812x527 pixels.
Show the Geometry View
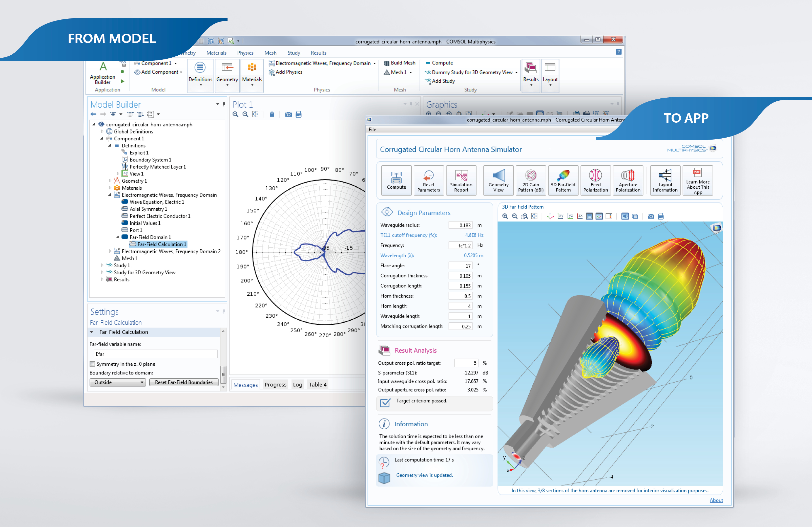coord(498,180)
